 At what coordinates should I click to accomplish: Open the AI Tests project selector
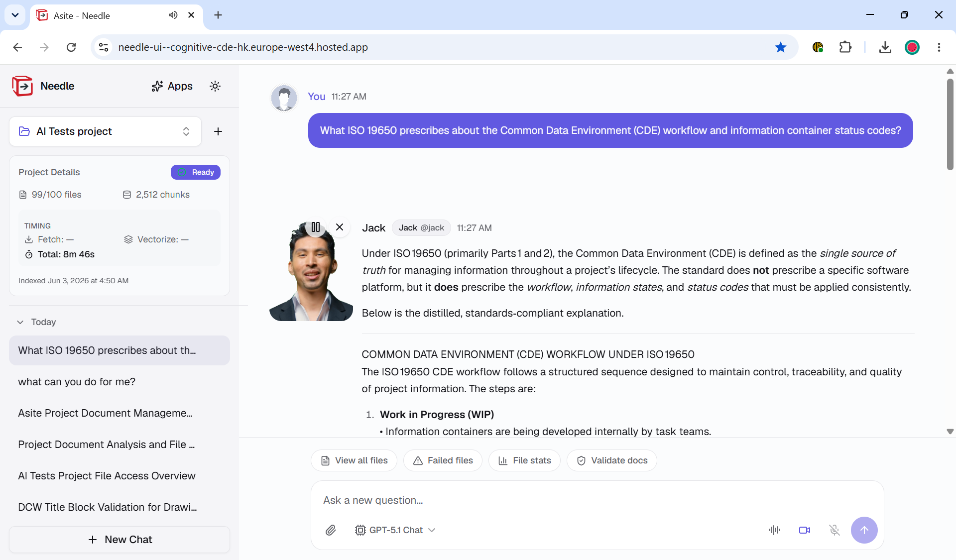pyautogui.click(x=105, y=131)
